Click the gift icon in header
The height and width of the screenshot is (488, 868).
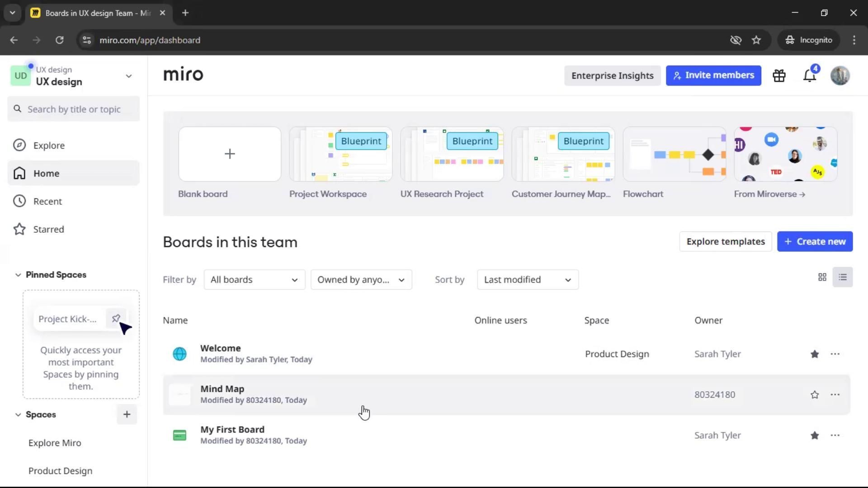coord(779,76)
